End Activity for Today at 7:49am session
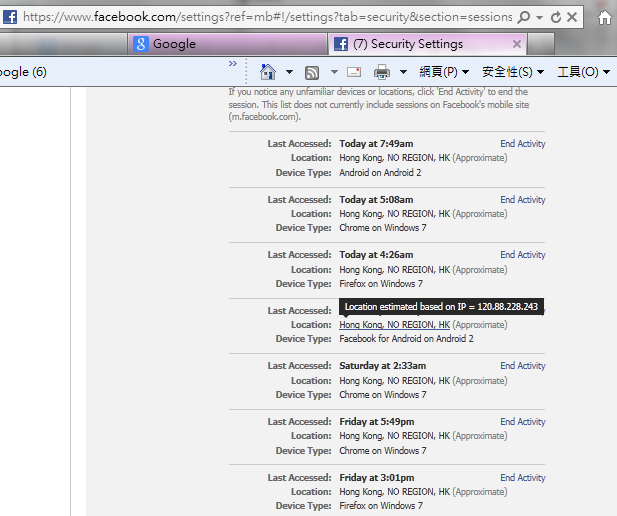The height and width of the screenshot is (516, 617). tap(522, 144)
